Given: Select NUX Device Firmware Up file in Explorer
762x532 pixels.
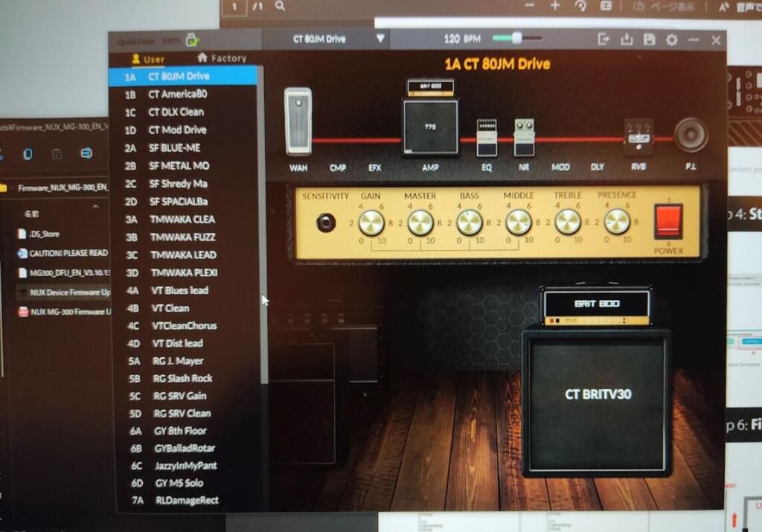Looking at the screenshot, I should point(64,292).
